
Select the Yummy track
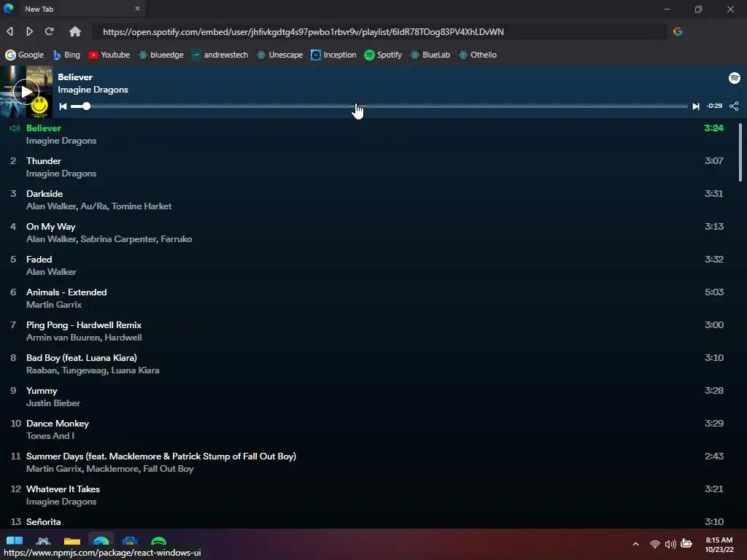point(367,397)
